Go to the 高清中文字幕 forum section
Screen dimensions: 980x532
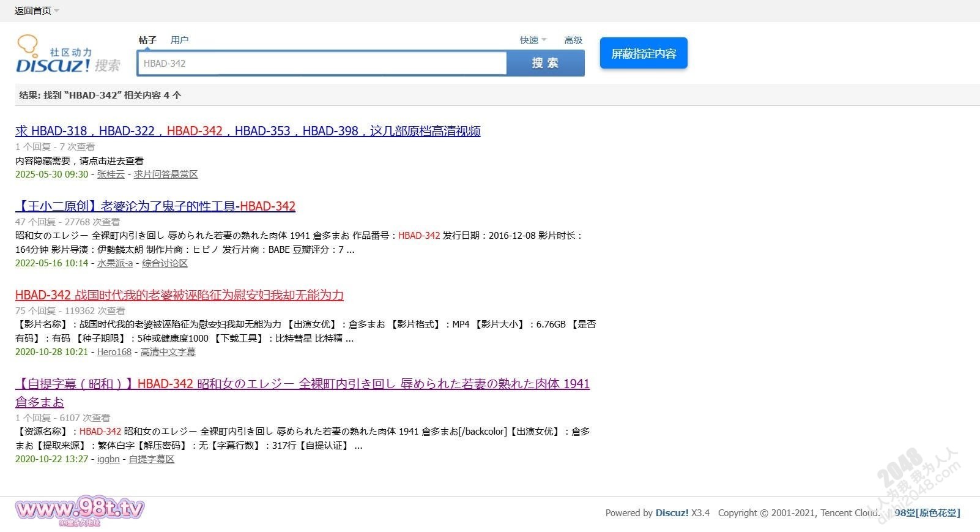coord(168,352)
